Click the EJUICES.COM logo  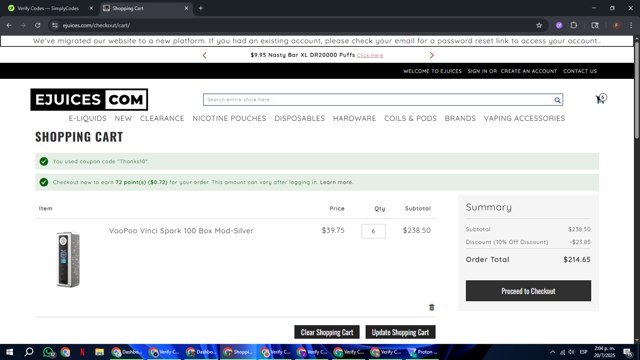(89, 100)
